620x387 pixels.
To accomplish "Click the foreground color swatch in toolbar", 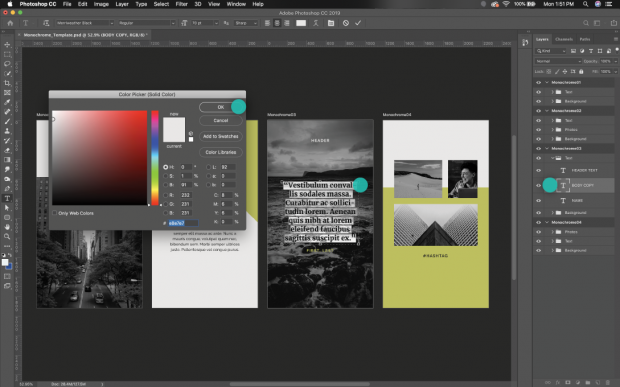I will (x=5, y=262).
